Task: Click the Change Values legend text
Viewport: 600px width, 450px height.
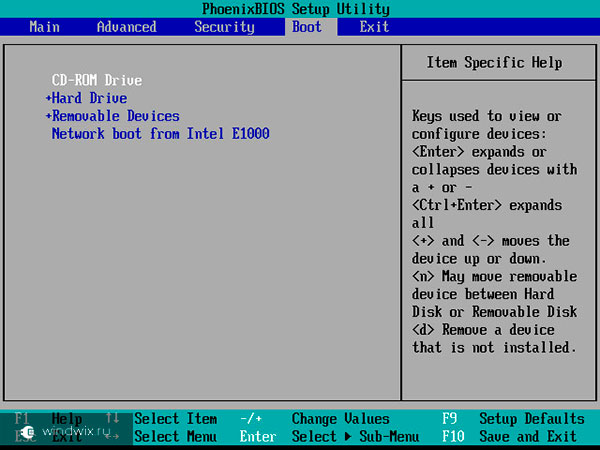Action: click(x=341, y=418)
